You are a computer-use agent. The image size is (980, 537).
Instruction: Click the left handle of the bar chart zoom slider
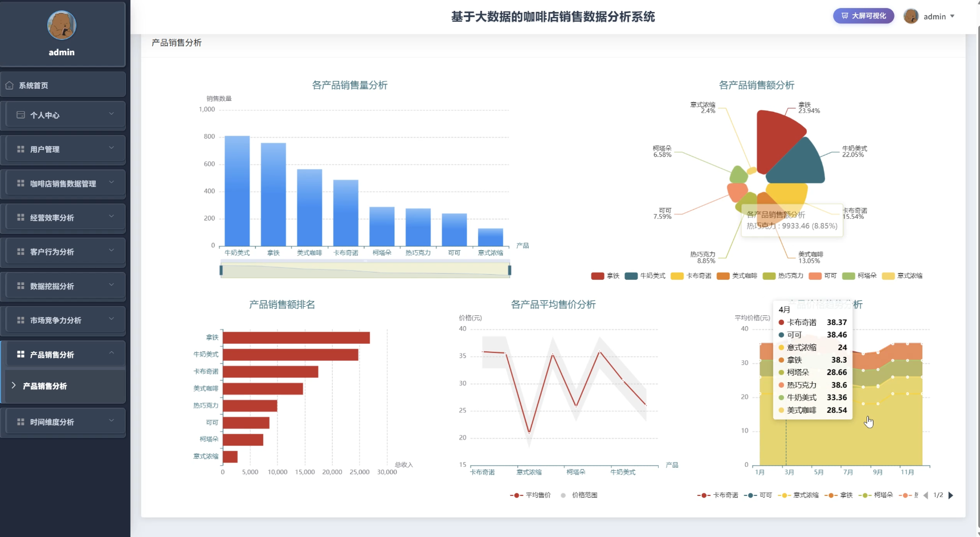(221, 270)
